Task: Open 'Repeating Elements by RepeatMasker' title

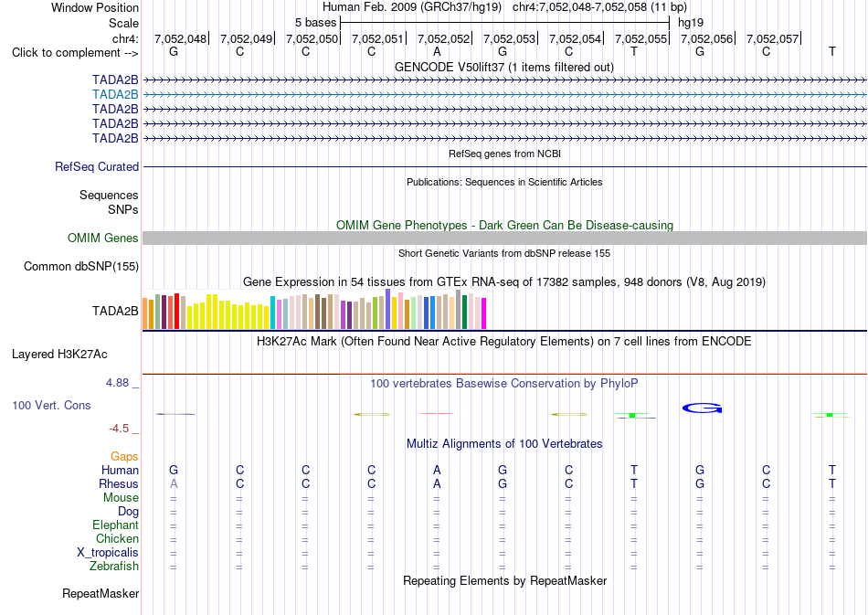Action: click(x=504, y=580)
